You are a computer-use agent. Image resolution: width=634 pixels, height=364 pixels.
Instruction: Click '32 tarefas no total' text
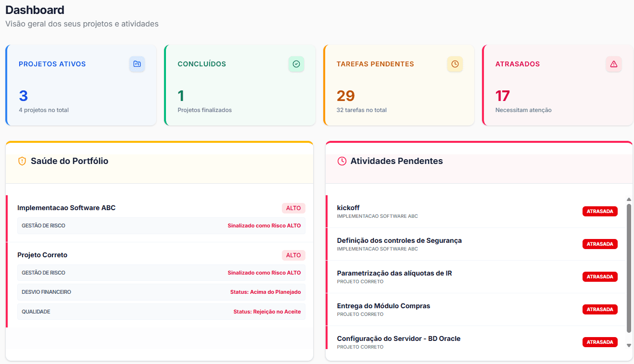coord(362,110)
